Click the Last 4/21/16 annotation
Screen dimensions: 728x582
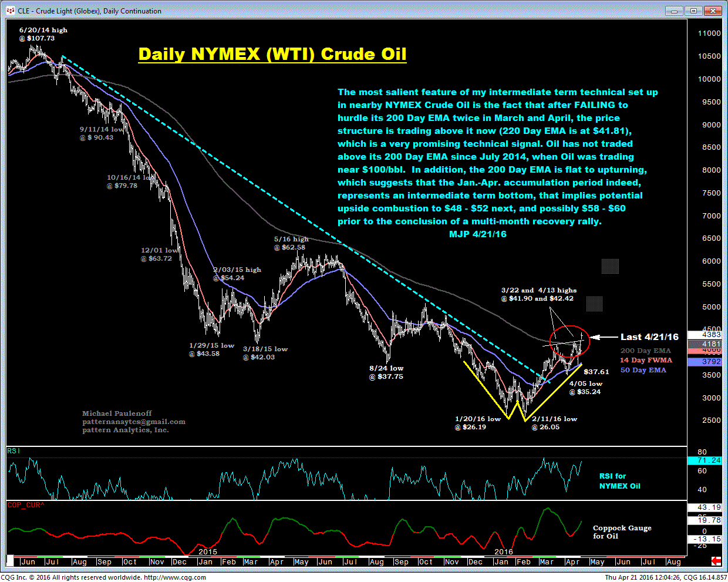point(649,337)
